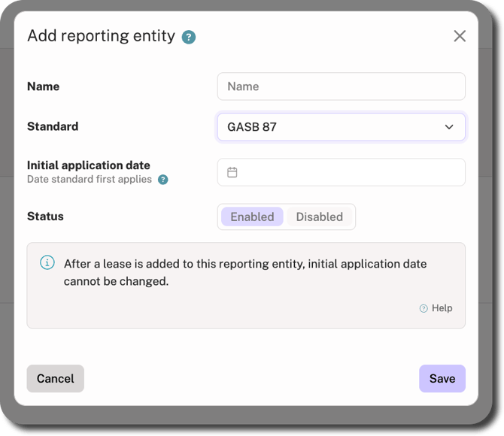Click the Cancel button

coord(55,378)
